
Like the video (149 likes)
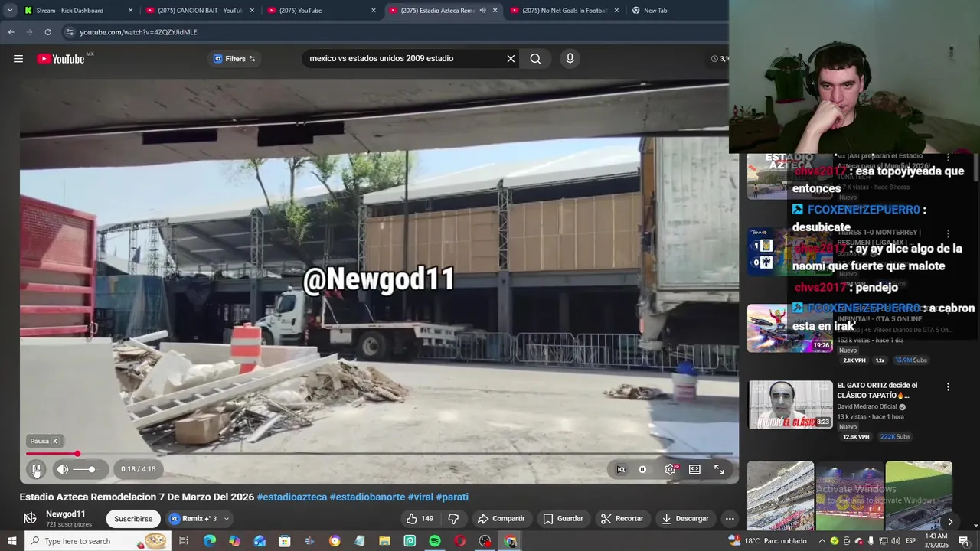420,518
